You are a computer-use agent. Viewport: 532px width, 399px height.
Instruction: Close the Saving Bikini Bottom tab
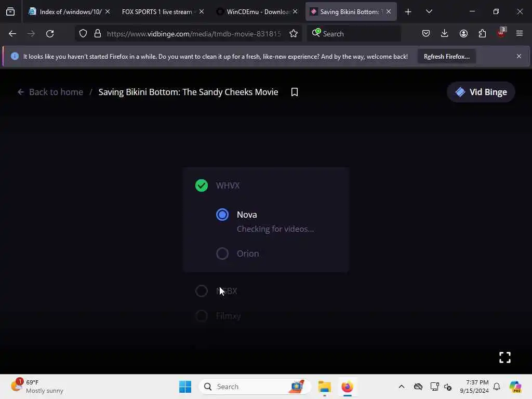tap(389, 12)
